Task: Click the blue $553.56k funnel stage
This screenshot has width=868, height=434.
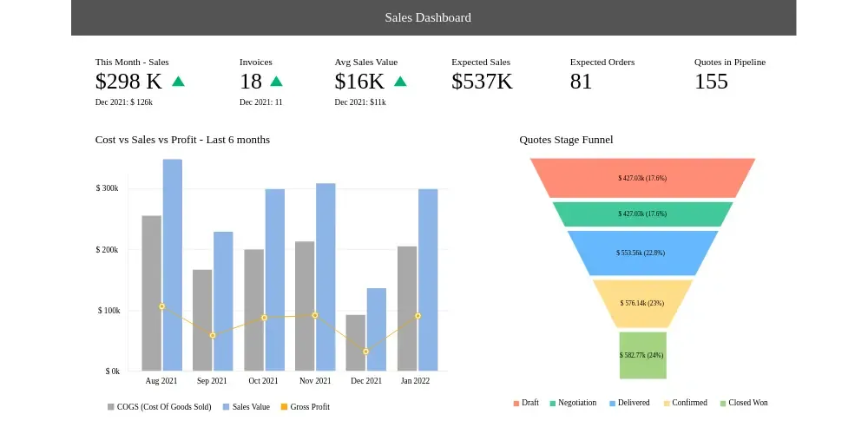Action: coord(642,253)
